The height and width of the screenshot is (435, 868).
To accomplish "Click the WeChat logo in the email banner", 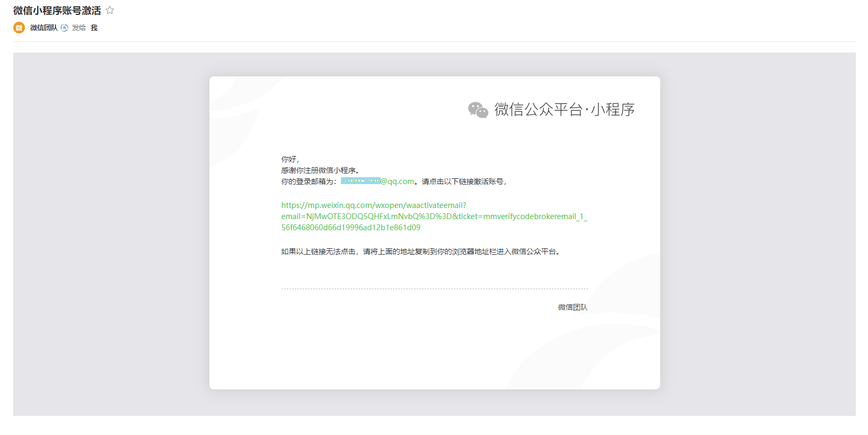I will (478, 110).
